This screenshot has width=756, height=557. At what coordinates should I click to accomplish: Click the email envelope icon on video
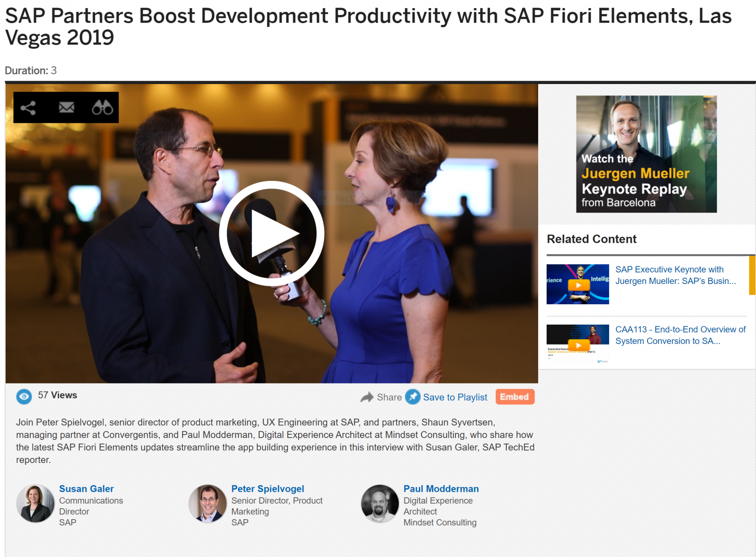pos(66,108)
